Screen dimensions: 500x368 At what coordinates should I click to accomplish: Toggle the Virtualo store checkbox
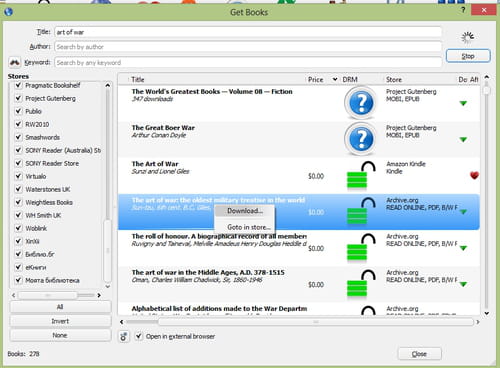[18, 176]
